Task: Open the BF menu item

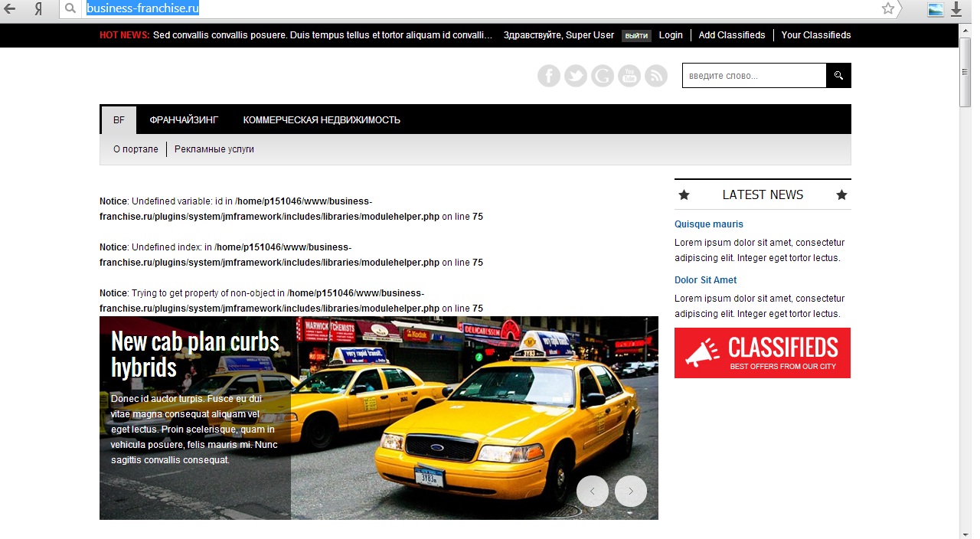Action: point(119,120)
